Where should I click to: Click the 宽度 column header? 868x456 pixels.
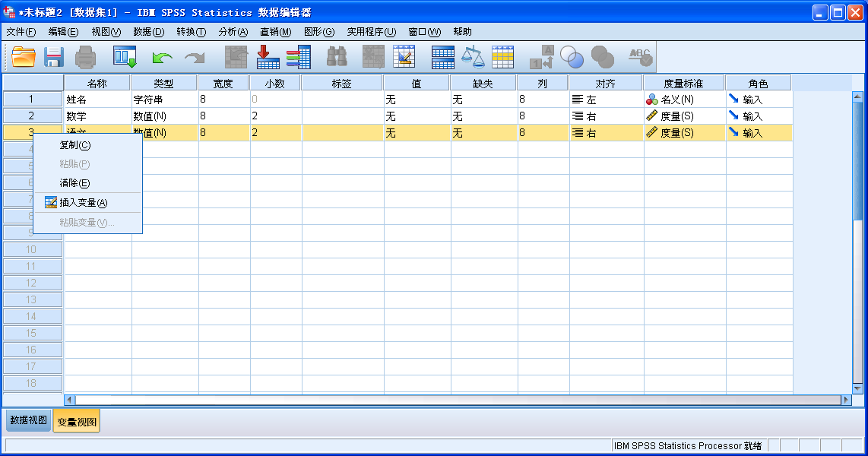coord(223,83)
